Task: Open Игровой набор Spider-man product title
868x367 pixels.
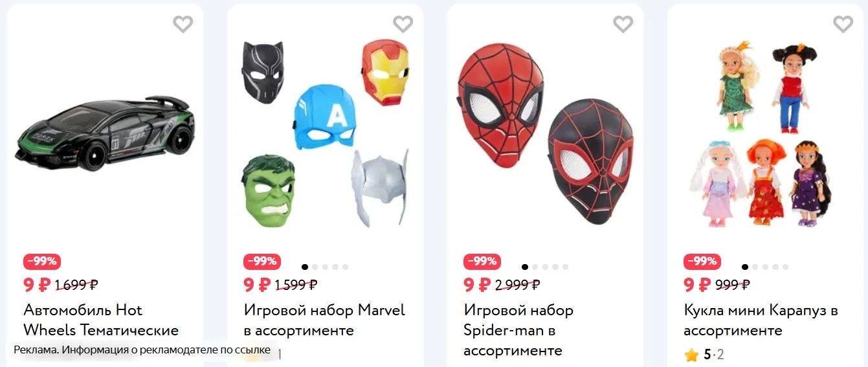Action: click(x=518, y=330)
